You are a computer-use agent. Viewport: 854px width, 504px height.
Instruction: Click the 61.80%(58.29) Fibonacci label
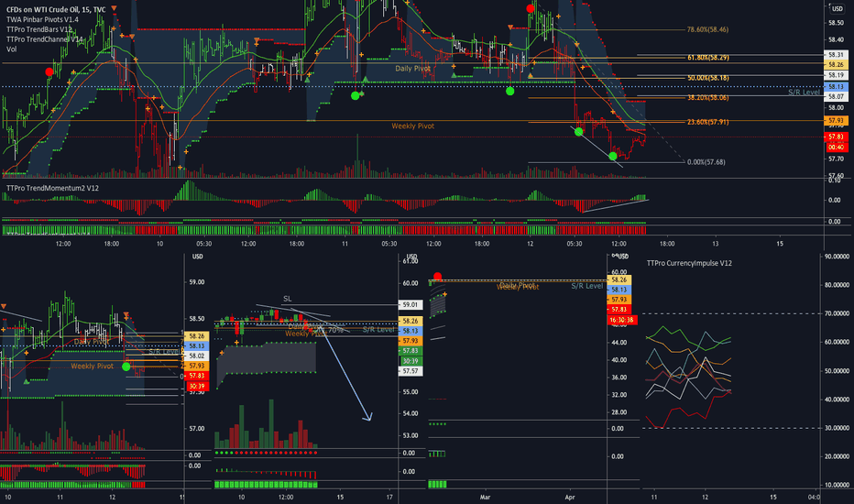(x=708, y=57)
